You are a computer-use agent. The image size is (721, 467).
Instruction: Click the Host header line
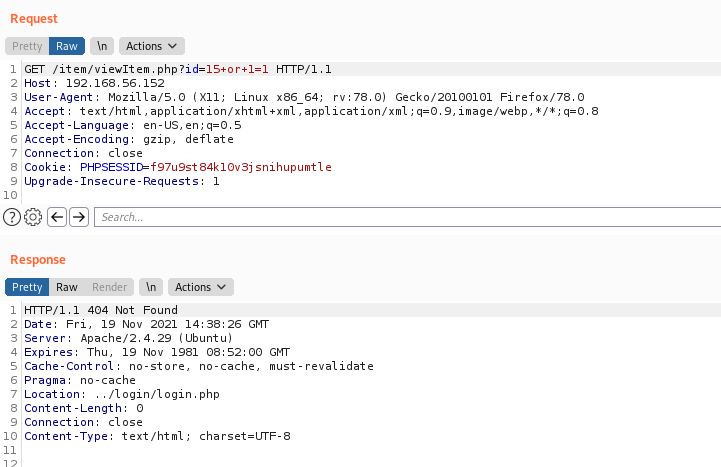[94, 83]
